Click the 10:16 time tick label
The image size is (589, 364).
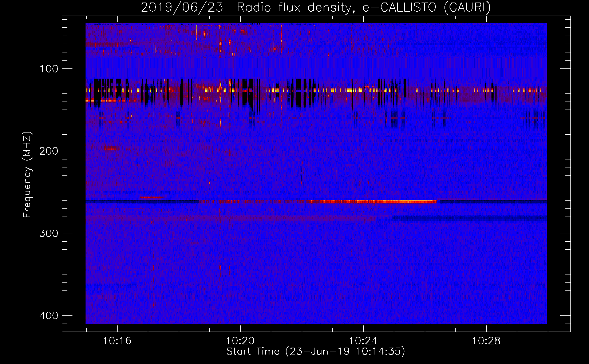pyautogui.click(x=117, y=341)
